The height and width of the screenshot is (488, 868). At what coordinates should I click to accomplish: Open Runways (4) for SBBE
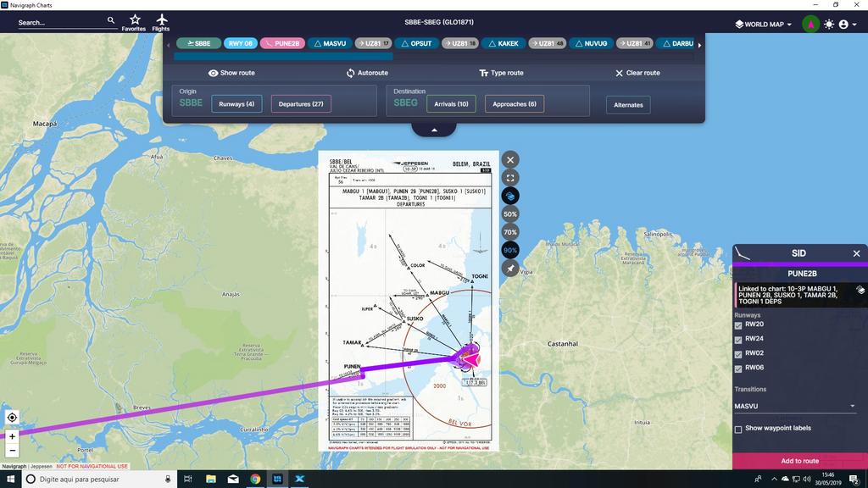236,104
